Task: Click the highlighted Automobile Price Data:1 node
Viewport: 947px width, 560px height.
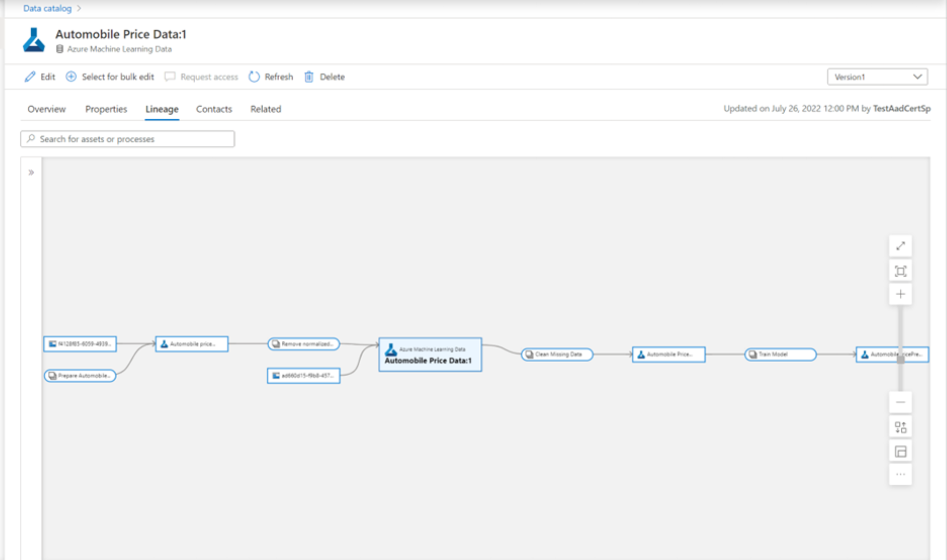Action: [430, 355]
